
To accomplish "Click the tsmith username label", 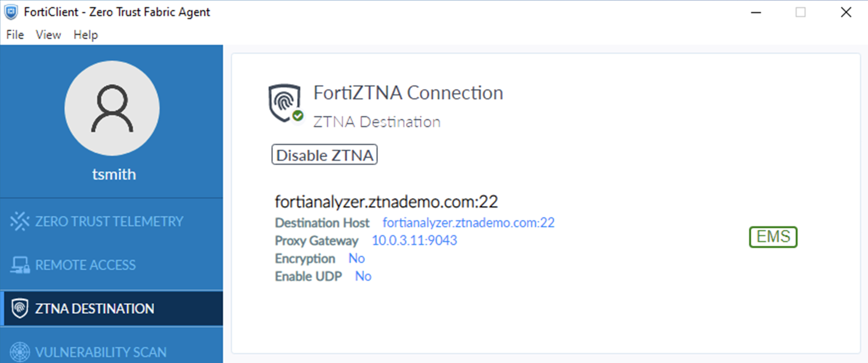I will click(114, 174).
